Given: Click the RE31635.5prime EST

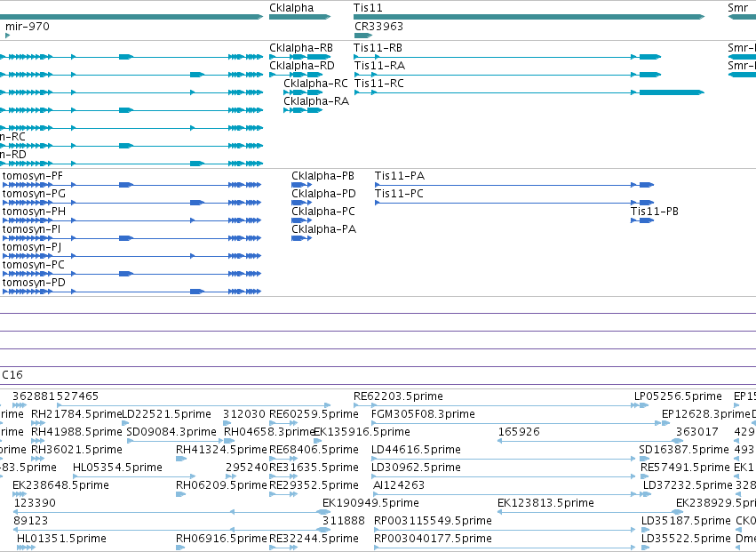Looking at the screenshot, I should 283,476.
